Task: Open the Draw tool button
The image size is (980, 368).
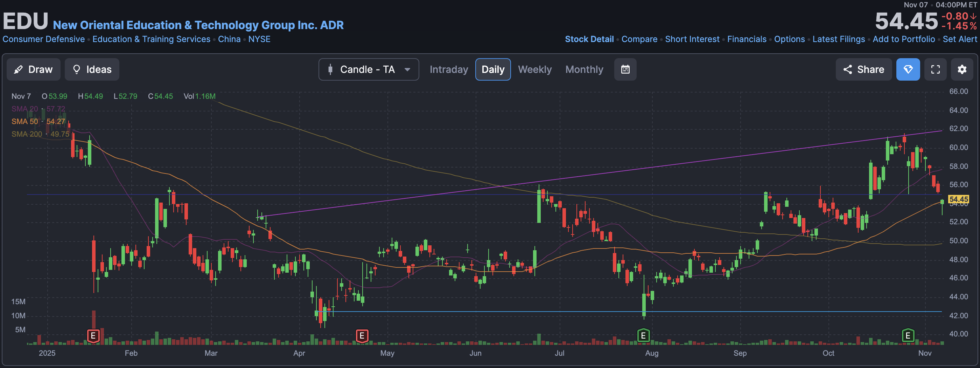Action: tap(34, 69)
